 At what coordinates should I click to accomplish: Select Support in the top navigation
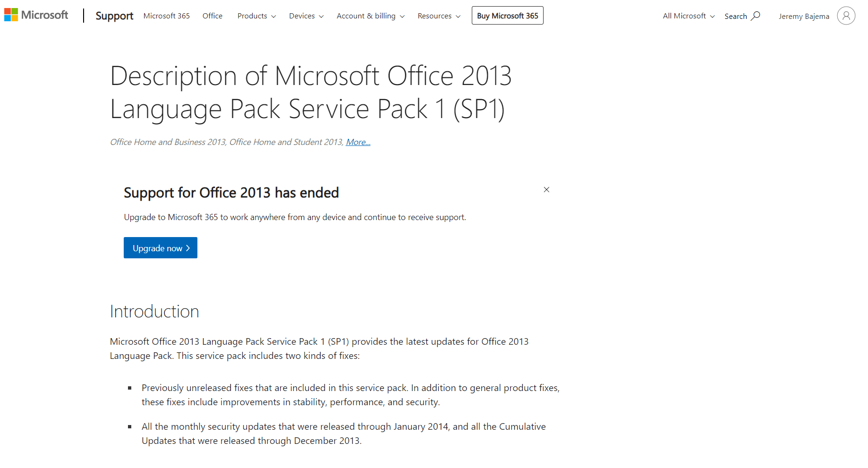pyautogui.click(x=114, y=16)
